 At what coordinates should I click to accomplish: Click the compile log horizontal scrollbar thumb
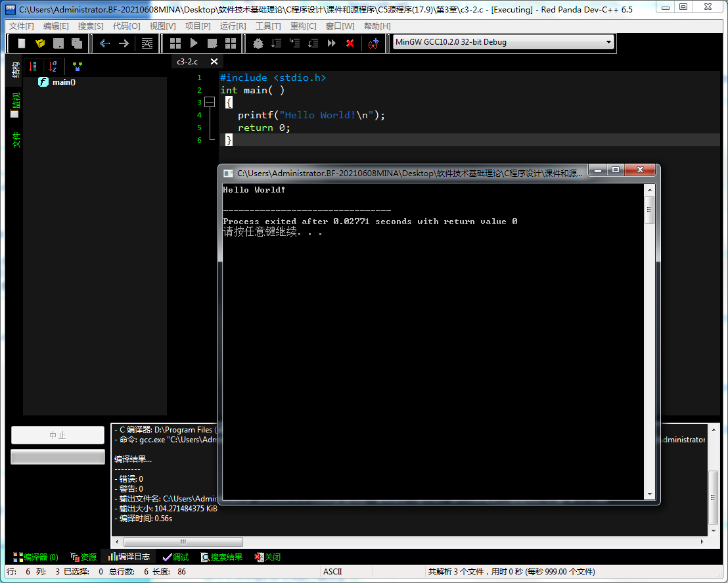(183, 542)
